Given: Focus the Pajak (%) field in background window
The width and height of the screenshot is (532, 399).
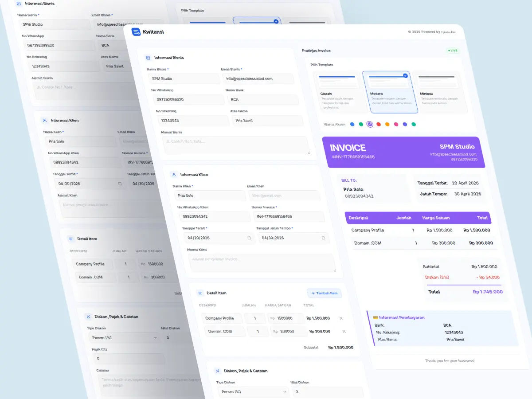Looking at the screenshot, I should coord(129,359).
